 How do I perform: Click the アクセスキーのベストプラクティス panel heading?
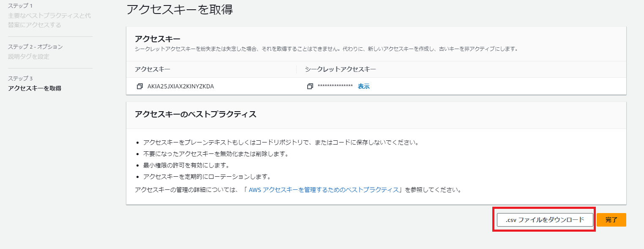point(195,115)
